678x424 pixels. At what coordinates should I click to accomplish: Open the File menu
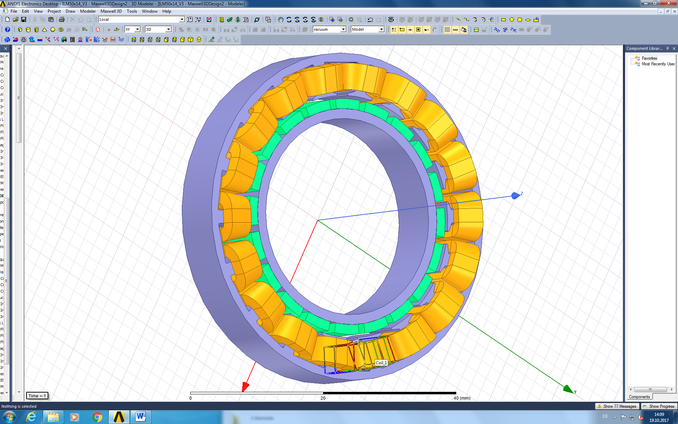[x=14, y=11]
